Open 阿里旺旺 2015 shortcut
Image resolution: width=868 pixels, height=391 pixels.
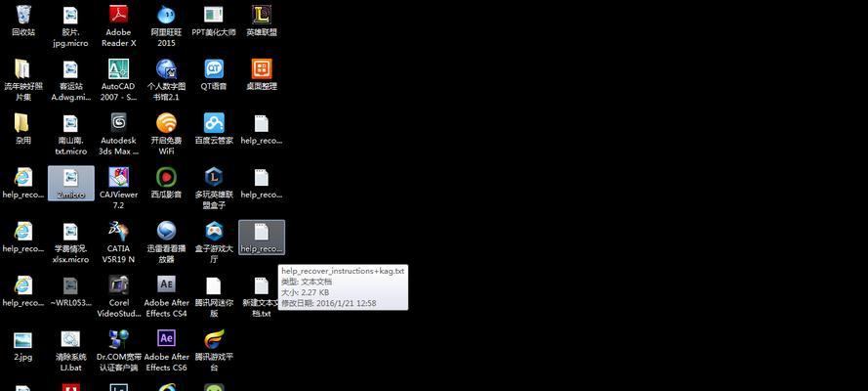coord(166,26)
